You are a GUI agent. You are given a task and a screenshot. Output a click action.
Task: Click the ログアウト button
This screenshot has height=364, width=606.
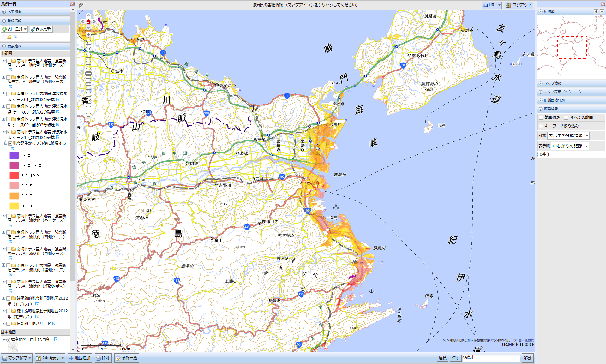click(519, 5)
